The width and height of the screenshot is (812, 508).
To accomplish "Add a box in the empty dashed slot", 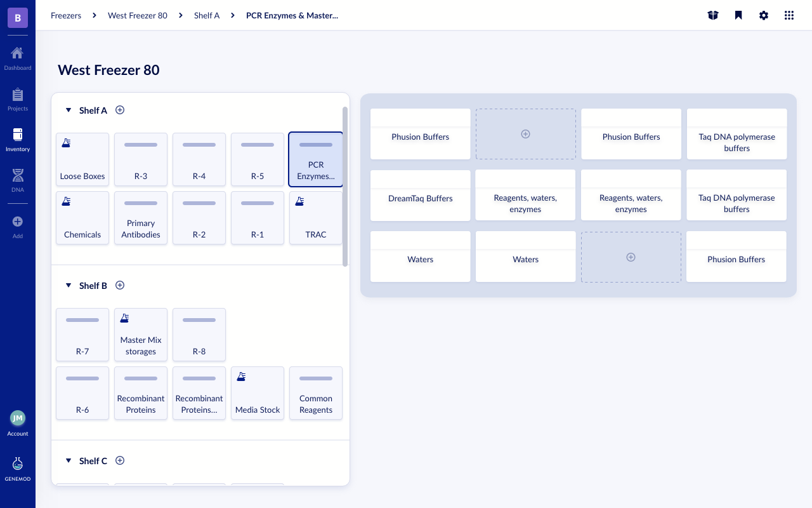I will click(x=525, y=134).
